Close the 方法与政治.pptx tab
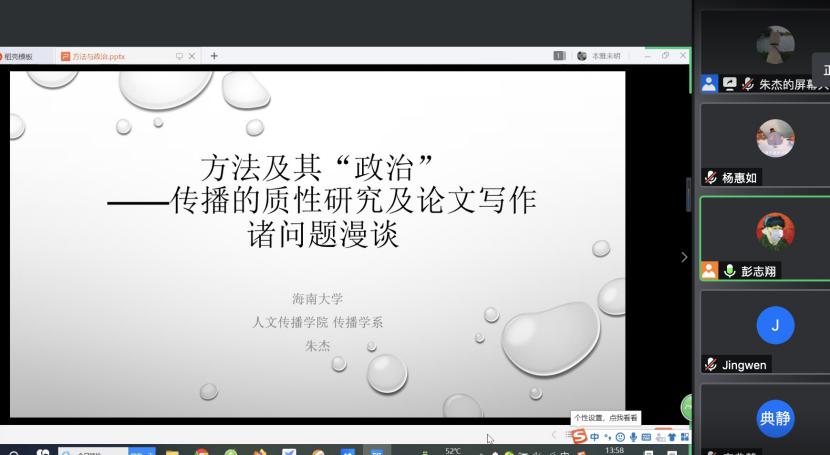Screen dimensions: 830x455 (x=192, y=56)
